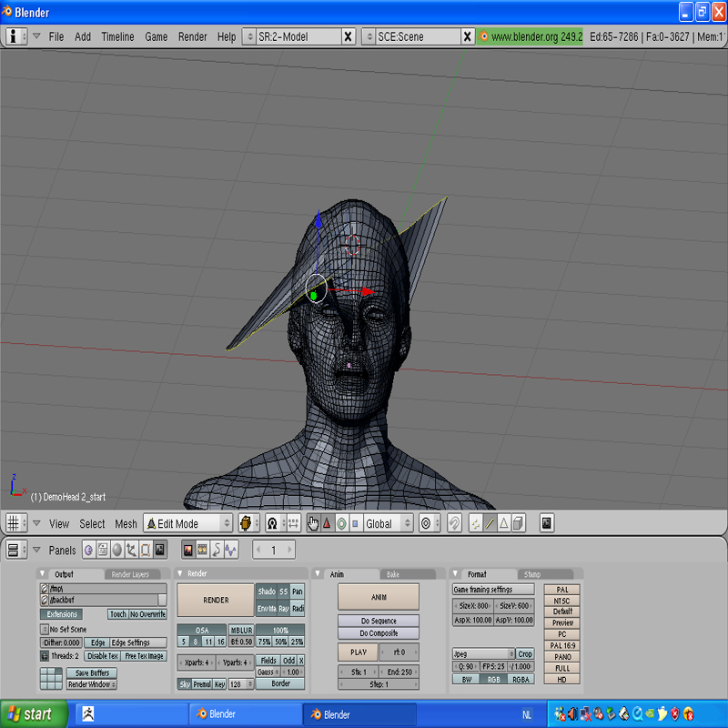Apply the NTSC format preset
This screenshot has height=728, width=728.
pos(562,601)
